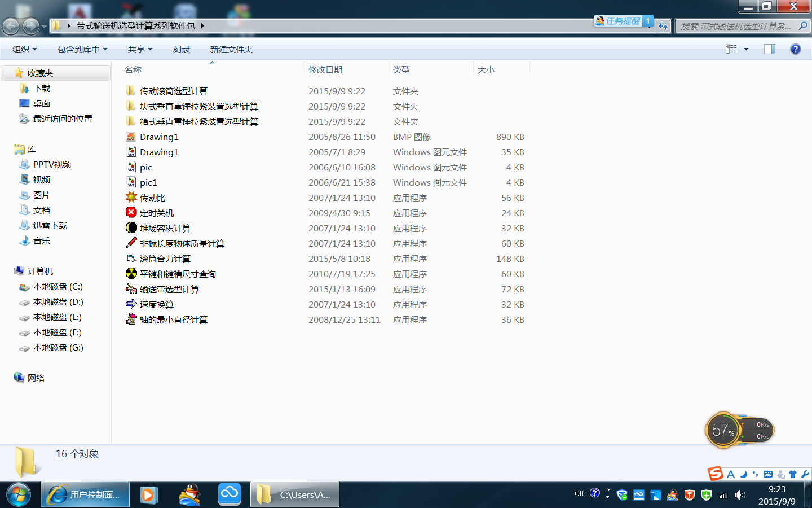Select the 库 node in navigation

coord(32,149)
